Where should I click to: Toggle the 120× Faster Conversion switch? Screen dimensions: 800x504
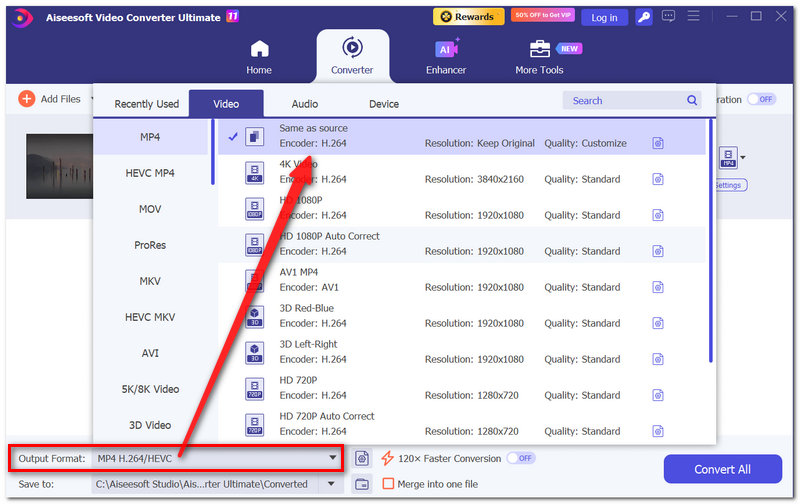pyautogui.click(x=520, y=458)
